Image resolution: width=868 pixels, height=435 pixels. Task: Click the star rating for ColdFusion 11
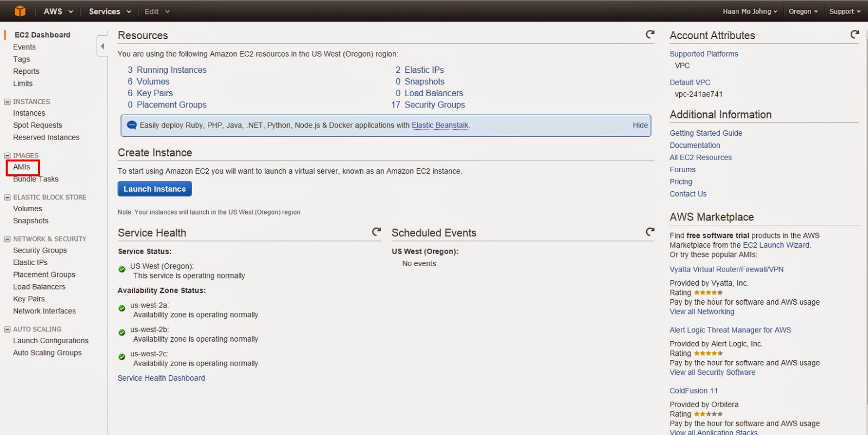click(709, 414)
